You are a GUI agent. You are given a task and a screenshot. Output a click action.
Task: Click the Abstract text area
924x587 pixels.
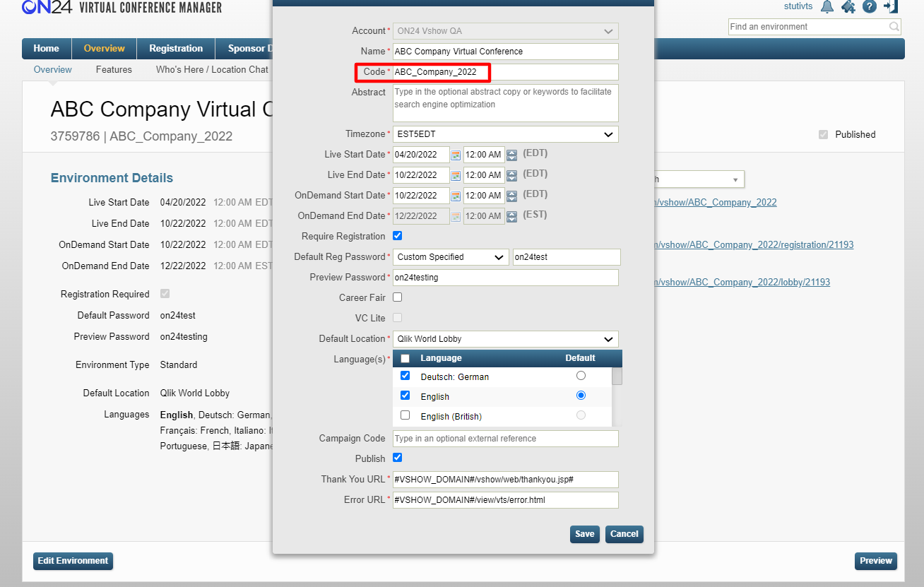506,103
